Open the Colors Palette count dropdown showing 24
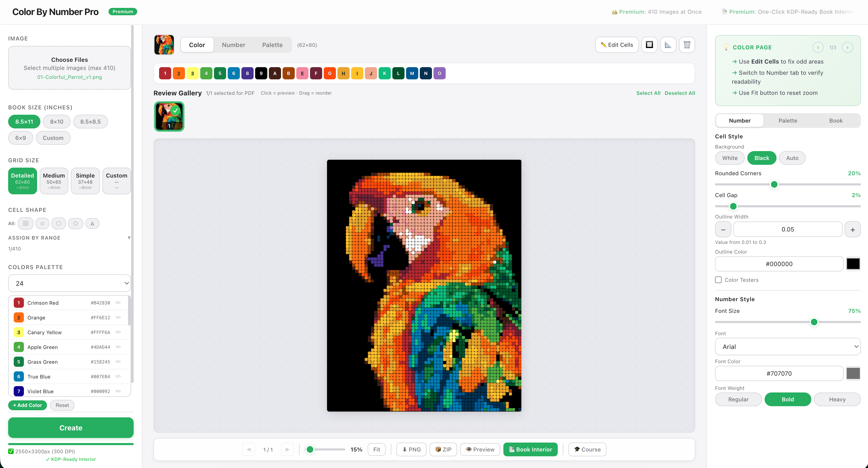868x468 pixels. click(x=69, y=283)
